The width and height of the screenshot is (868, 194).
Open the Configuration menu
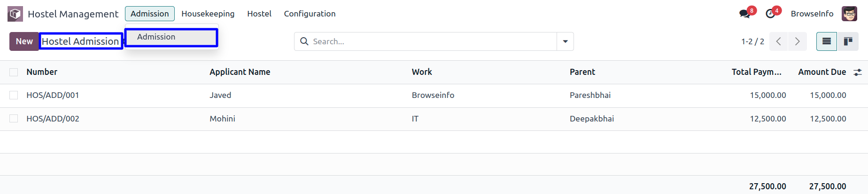[x=310, y=14]
